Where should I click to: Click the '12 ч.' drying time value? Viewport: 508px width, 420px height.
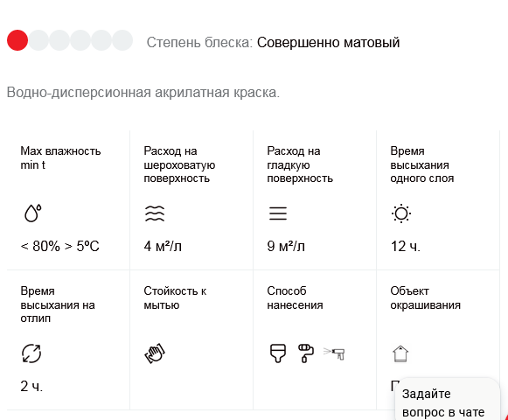[x=406, y=247]
